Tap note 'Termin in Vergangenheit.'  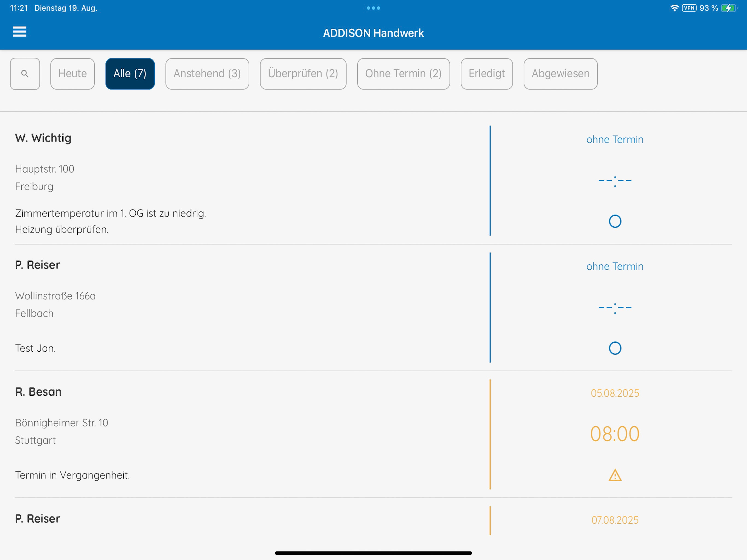(72, 475)
